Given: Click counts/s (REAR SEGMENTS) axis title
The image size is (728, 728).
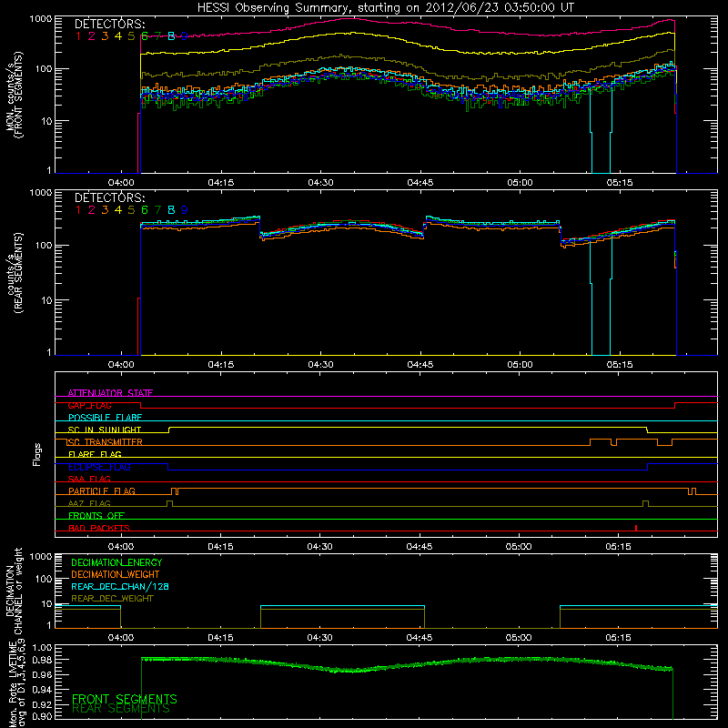Looking at the screenshot, I should [x=14, y=273].
